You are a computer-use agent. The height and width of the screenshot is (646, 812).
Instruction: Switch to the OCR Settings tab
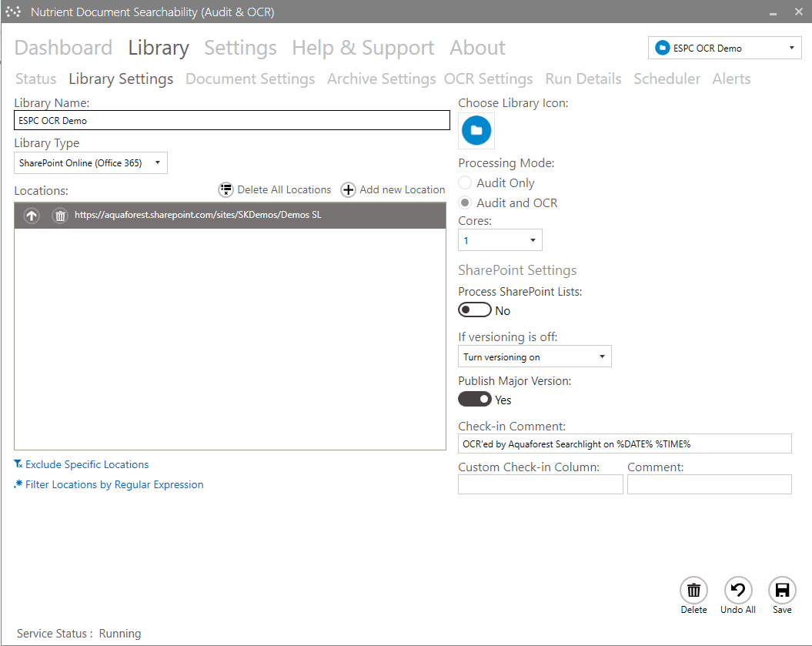point(488,79)
